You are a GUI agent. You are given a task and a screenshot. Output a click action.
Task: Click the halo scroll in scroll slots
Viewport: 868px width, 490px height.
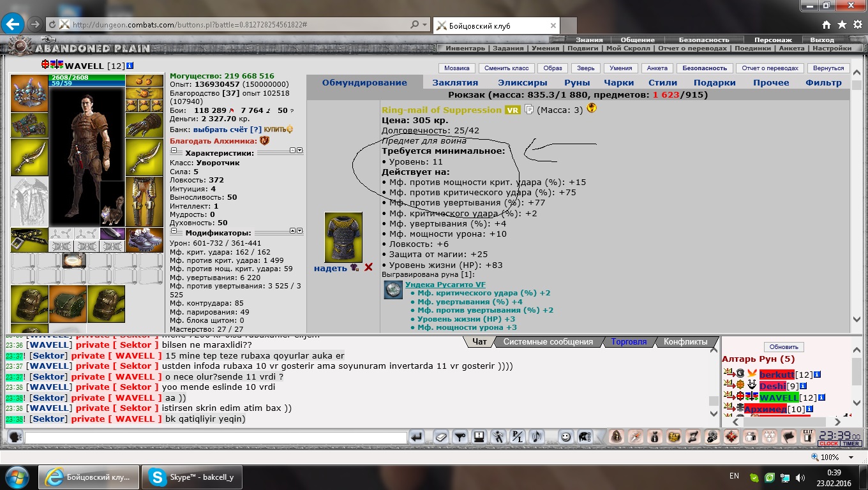pos(74,260)
